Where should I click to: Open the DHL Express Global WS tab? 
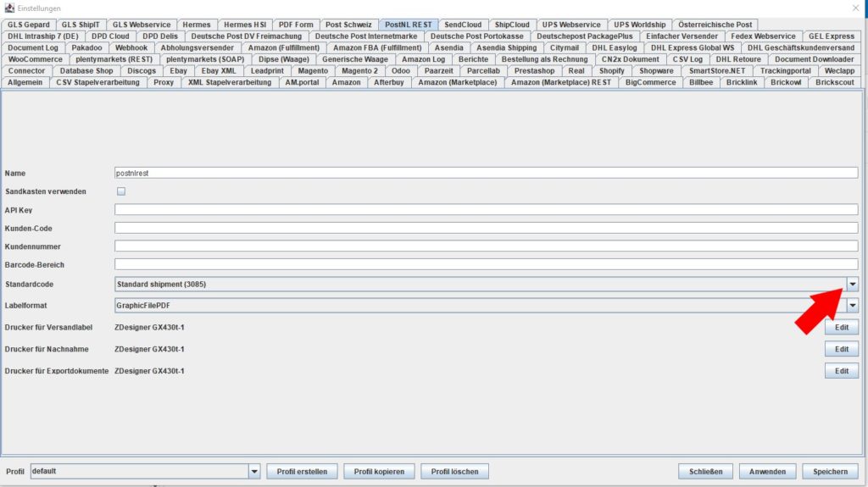(x=692, y=47)
